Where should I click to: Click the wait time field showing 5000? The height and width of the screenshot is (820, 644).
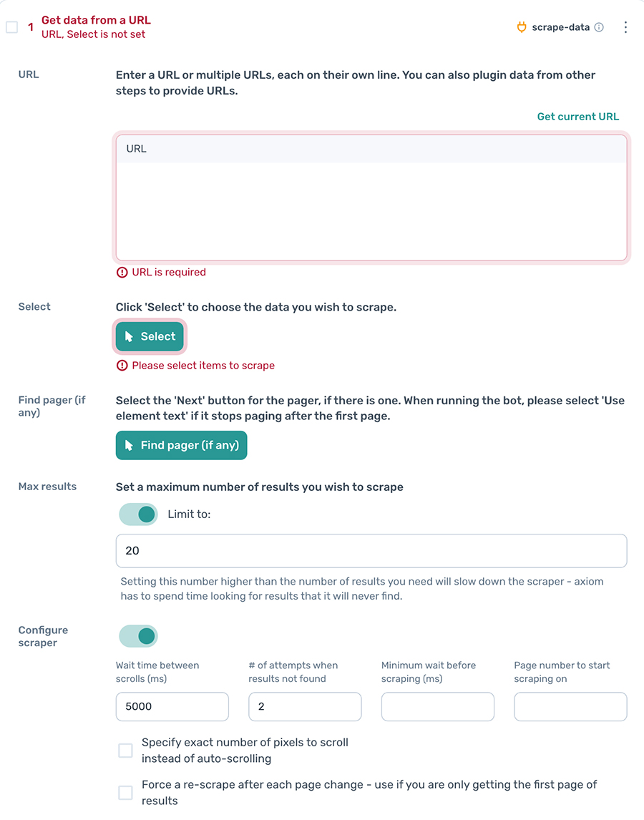pos(172,706)
